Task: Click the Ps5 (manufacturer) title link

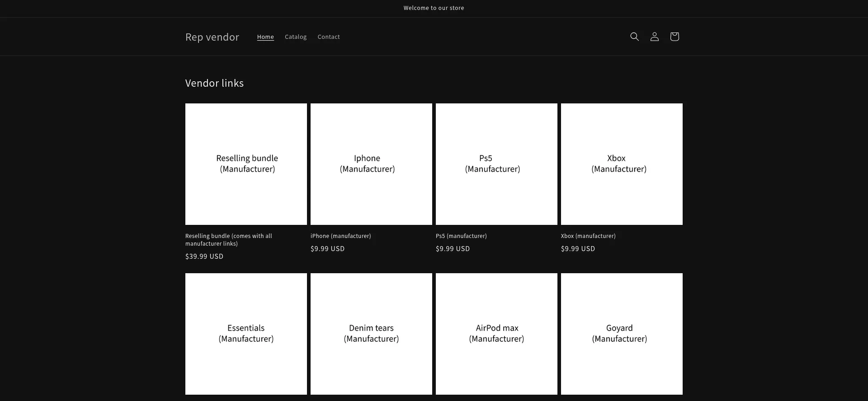Action: (461, 236)
